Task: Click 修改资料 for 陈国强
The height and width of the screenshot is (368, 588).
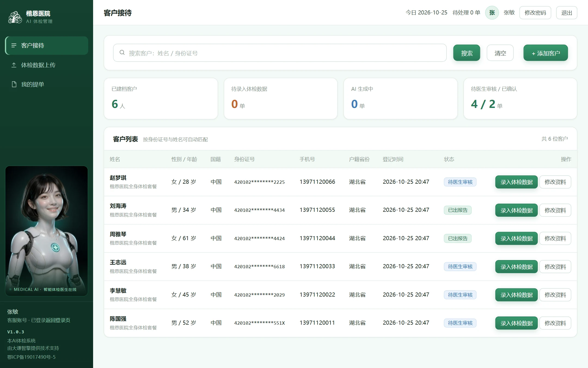Action: pos(555,323)
